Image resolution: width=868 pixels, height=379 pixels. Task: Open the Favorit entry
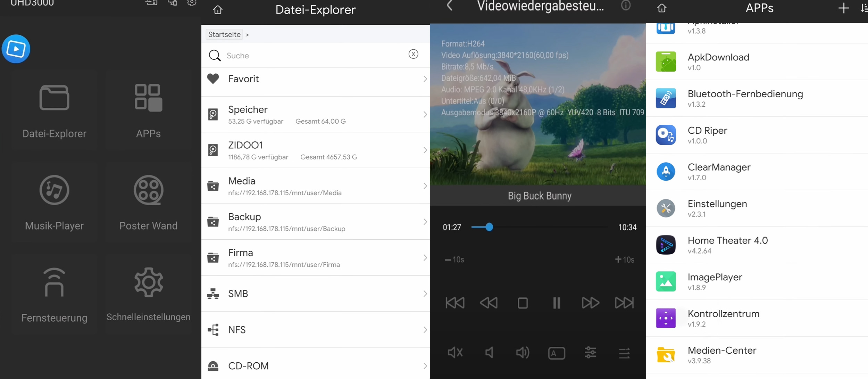[315, 79]
